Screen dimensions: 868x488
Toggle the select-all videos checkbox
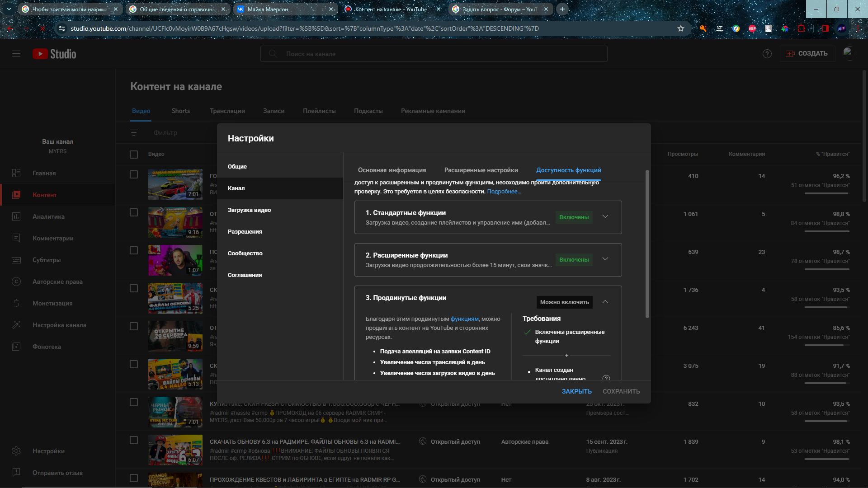click(134, 155)
